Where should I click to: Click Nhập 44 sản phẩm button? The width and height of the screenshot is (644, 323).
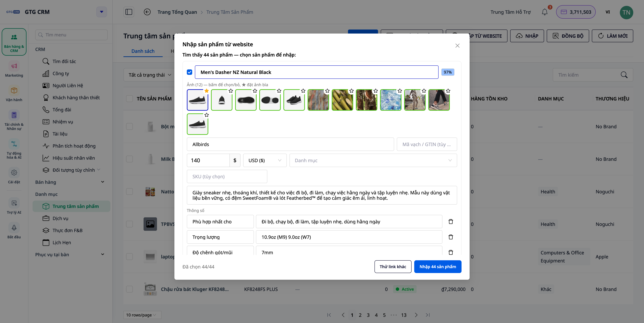[x=438, y=267]
